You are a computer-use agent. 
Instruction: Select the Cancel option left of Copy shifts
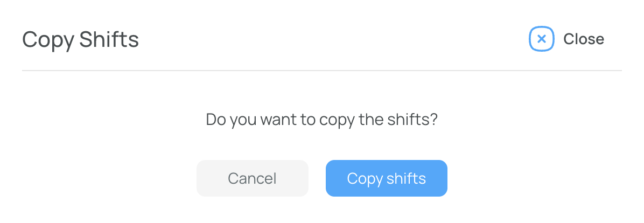(x=252, y=178)
